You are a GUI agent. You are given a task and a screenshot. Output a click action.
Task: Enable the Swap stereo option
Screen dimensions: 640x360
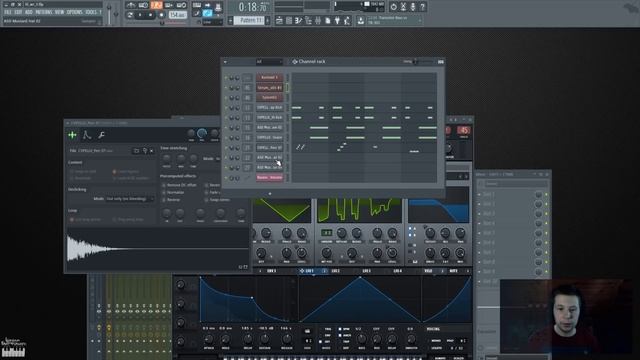point(217,200)
